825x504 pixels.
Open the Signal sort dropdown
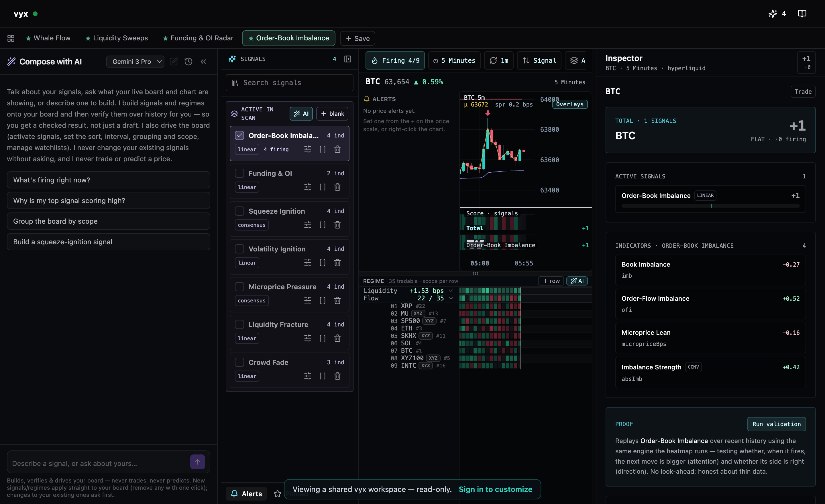tap(539, 61)
